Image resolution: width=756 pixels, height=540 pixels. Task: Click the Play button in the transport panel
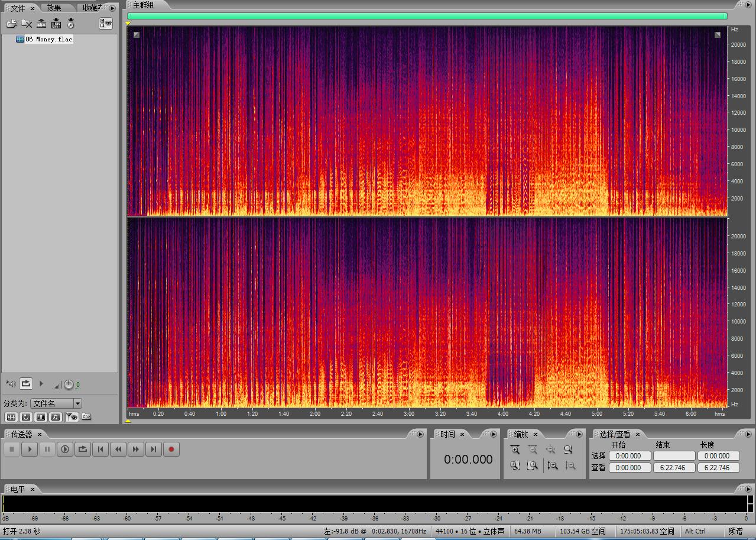click(30, 450)
